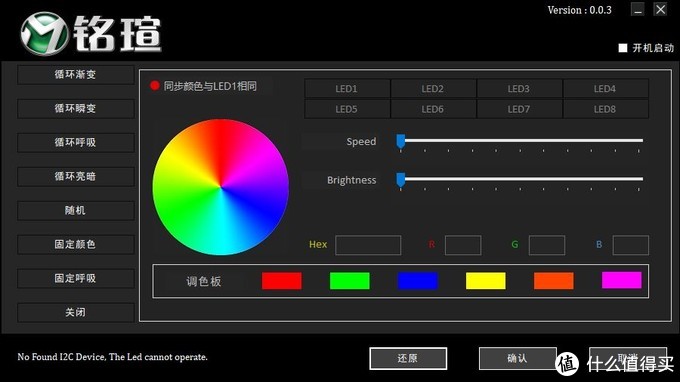Select the LED6 zone

tap(433, 109)
